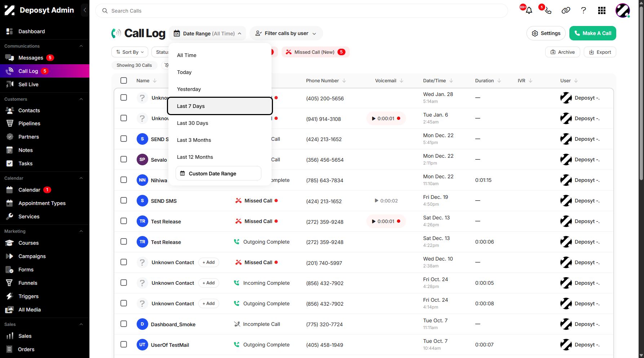This screenshot has height=358, width=644.
Task: Check the box for SEND SMS Fri Dec. 19 row
Action: pyautogui.click(x=124, y=200)
